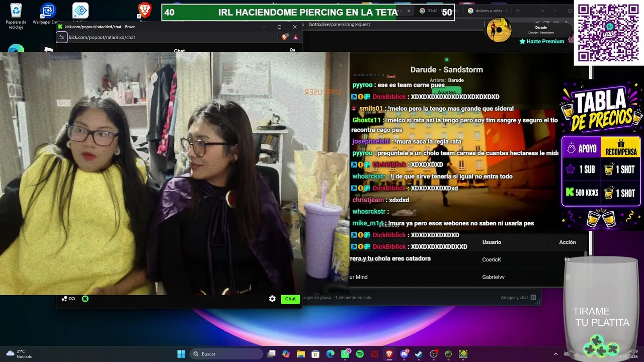This screenshot has height=362, width=644.
Task: Open chat settings gear icon
Action: (x=272, y=299)
